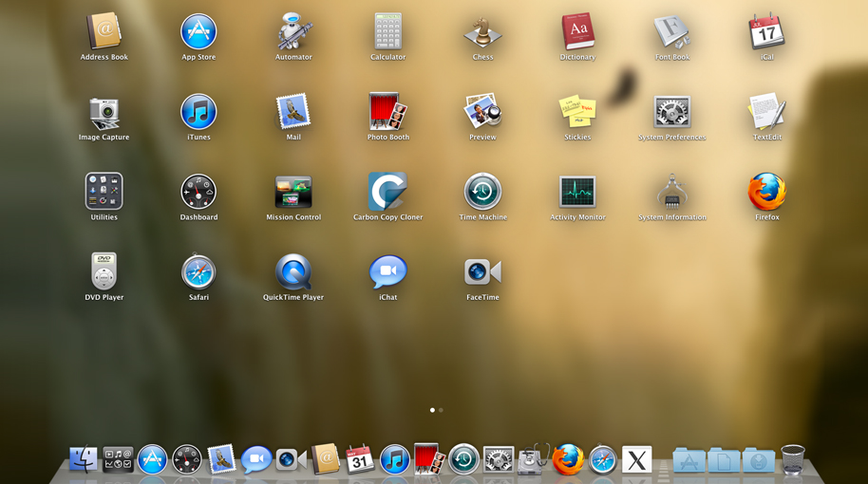Click the Photo Booth icon in the Dock
868x484 pixels.
click(x=429, y=458)
